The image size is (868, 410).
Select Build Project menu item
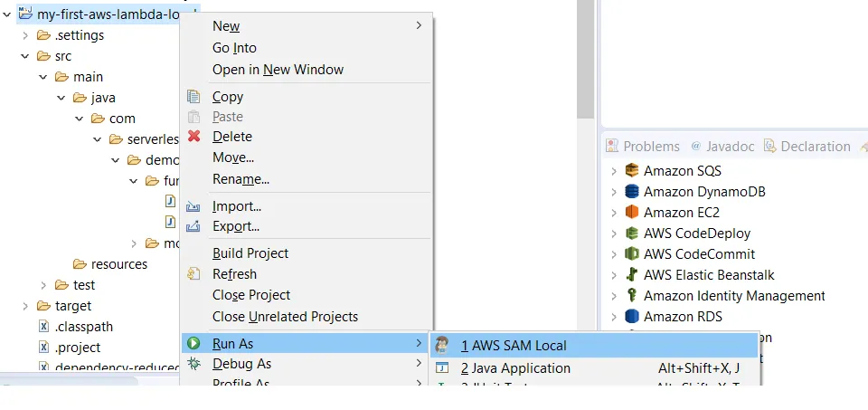tap(307, 253)
